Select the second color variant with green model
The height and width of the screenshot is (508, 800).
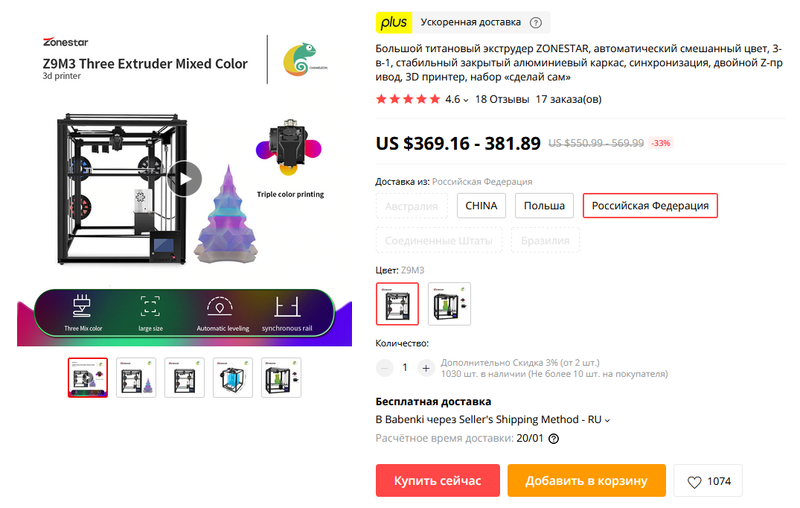449,304
